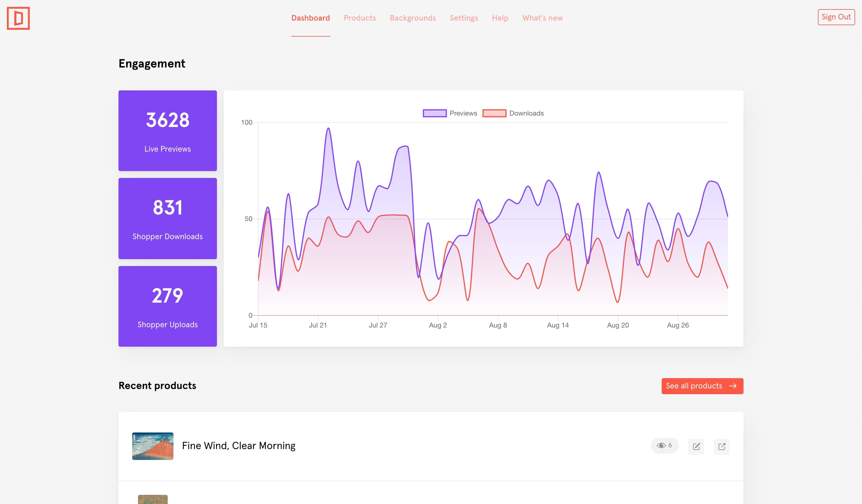The width and height of the screenshot is (862, 504).
Task: Click See all products button
Action: point(702,386)
